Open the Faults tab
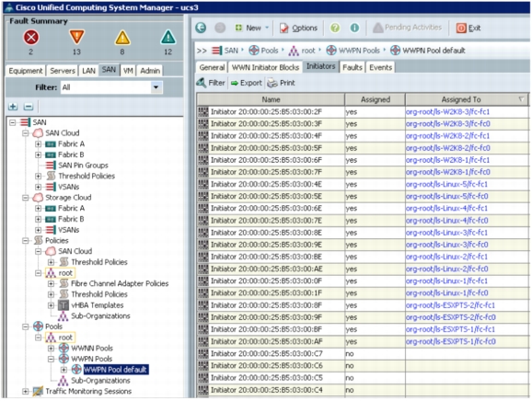 [x=353, y=67]
